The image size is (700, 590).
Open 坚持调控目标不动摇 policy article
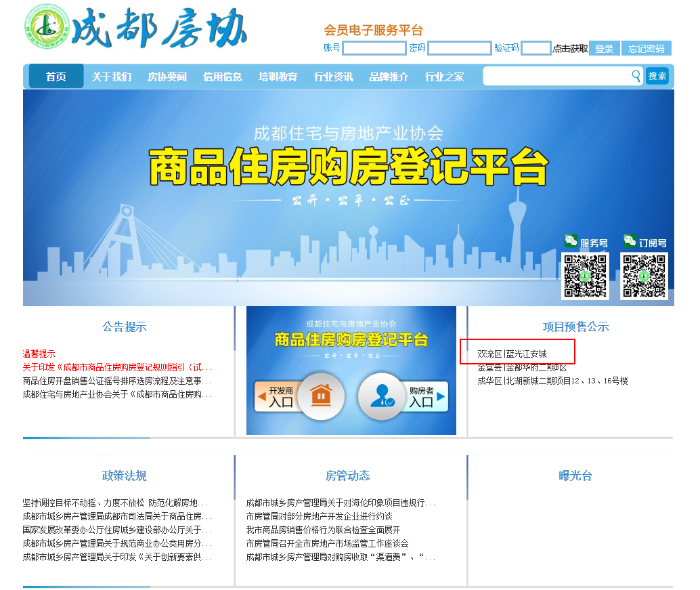pos(115,503)
